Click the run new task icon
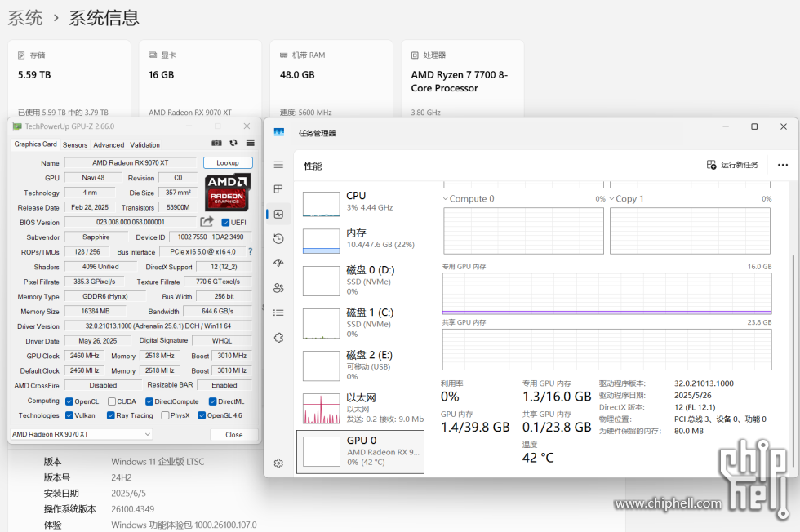The image size is (800, 532). (x=711, y=165)
